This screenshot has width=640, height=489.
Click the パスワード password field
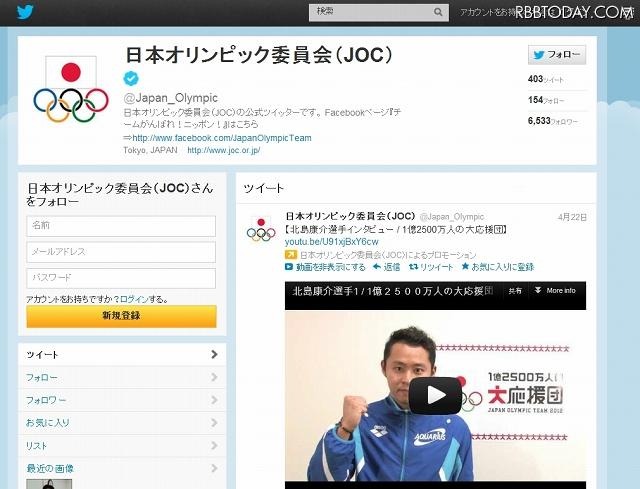click(x=121, y=278)
